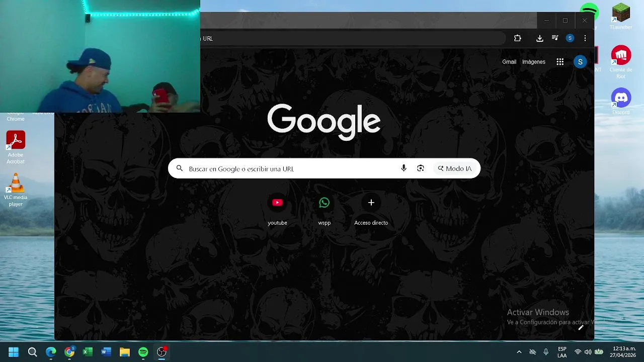Open the Chrome extensions puzzle icon
644x362 pixels.
[x=517, y=38]
